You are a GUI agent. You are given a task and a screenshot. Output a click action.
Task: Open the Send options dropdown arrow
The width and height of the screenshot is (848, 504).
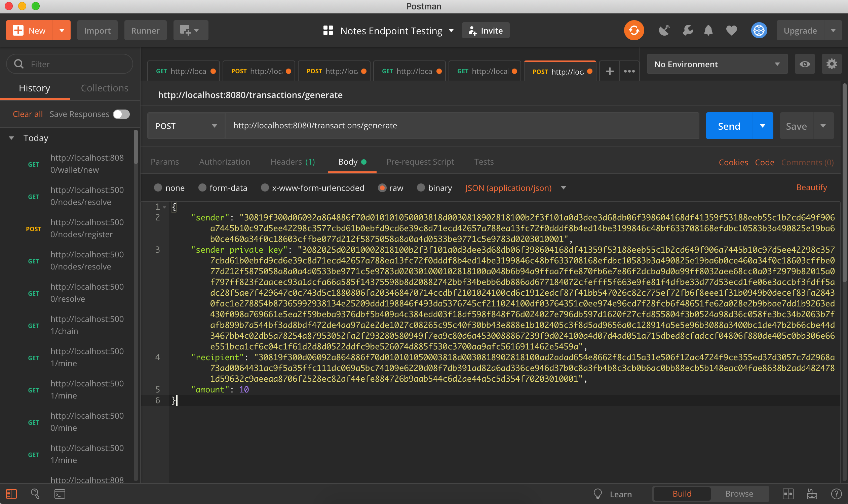tap(763, 126)
